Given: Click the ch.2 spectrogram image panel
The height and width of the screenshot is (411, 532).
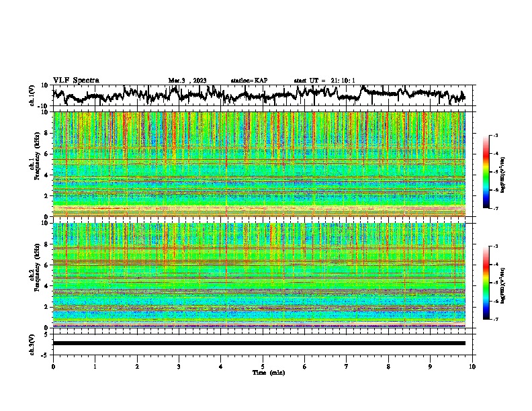Looking at the screenshot, I should (259, 275).
